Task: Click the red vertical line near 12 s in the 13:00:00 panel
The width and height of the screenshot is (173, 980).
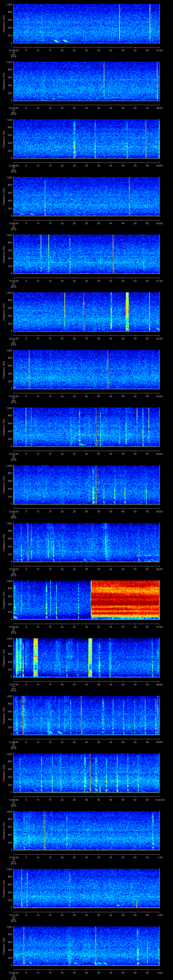Action: (x=44, y=830)
